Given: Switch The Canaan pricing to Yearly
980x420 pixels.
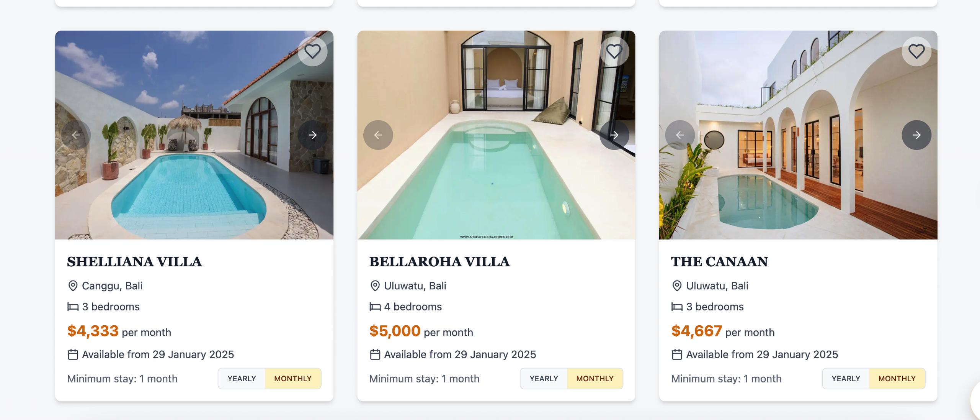Looking at the screenshot, I should pyautogui.click(x=846, y=379).
